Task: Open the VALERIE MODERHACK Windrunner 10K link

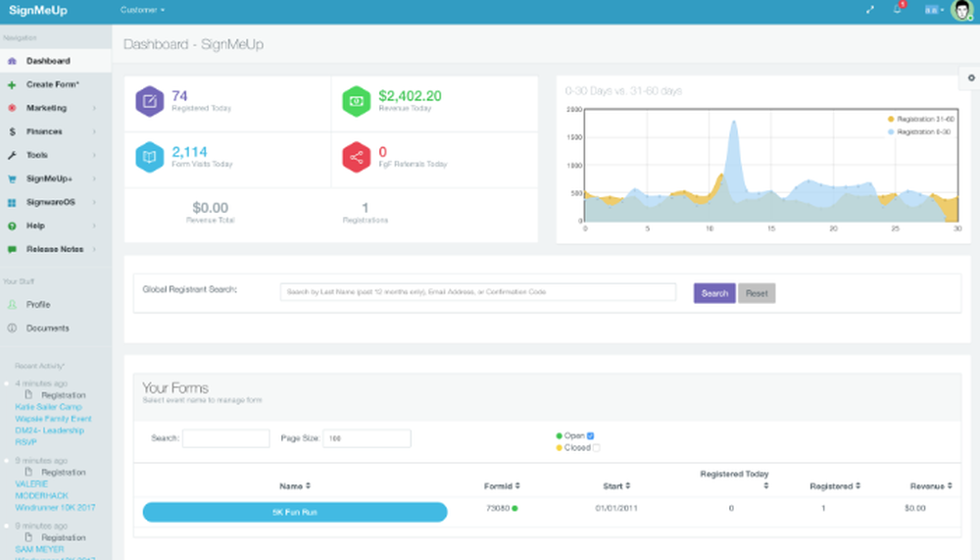Action: click(55, 495)
